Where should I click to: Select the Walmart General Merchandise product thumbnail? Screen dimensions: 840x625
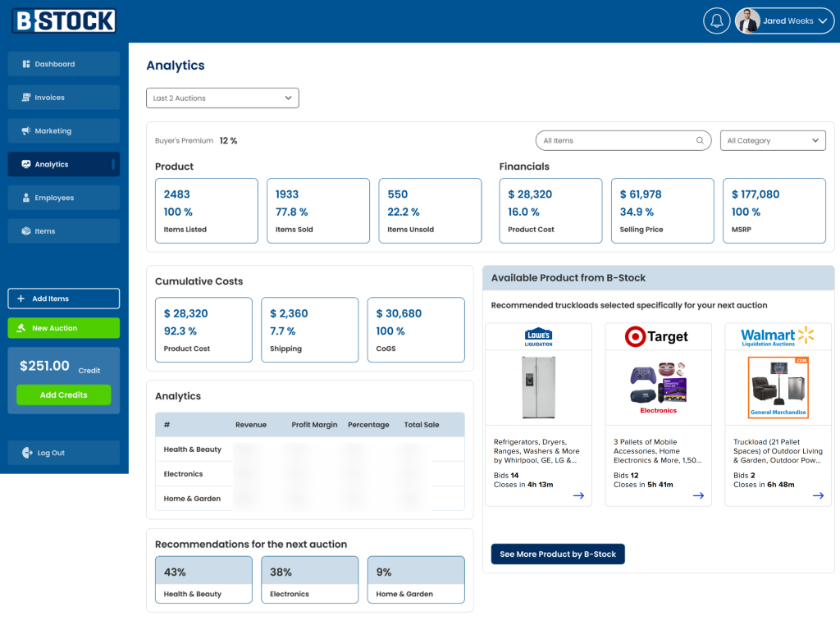point(778,387)
